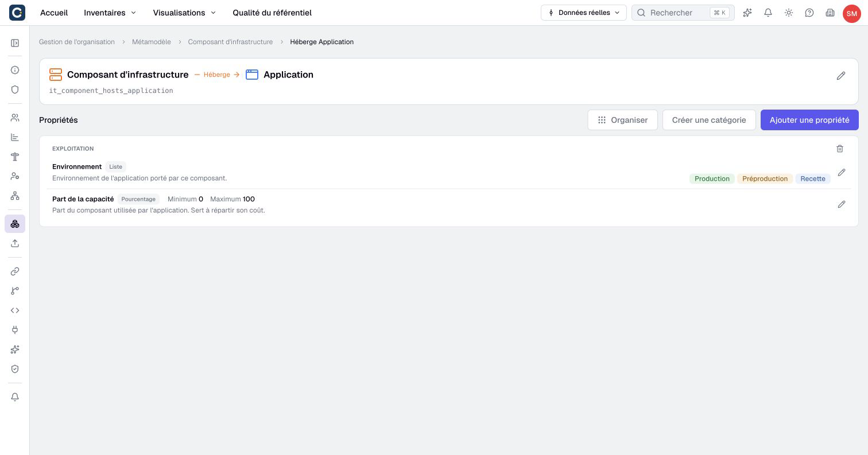
Task: Open the git branch icon in sidebar
Action: (15, 291)
